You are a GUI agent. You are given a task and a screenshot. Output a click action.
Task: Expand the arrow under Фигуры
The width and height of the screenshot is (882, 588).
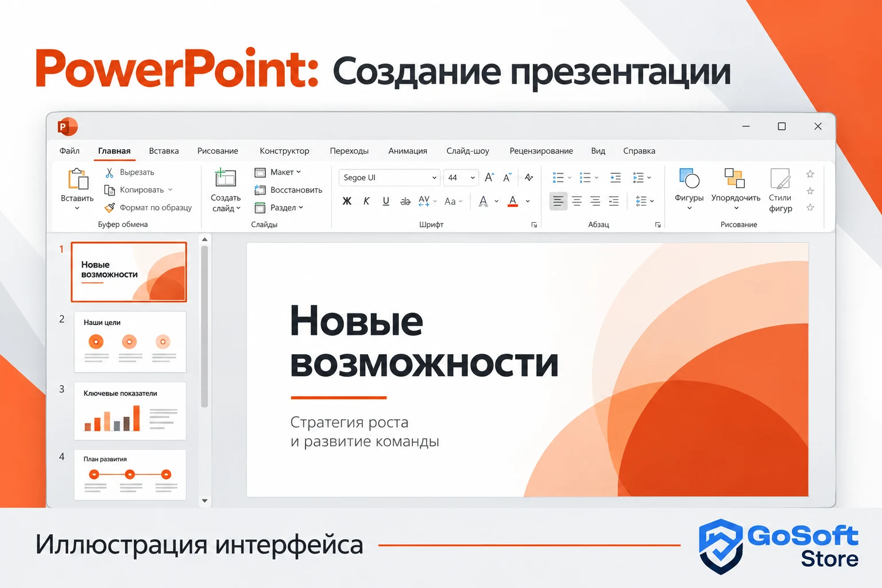tap(690, 208)
